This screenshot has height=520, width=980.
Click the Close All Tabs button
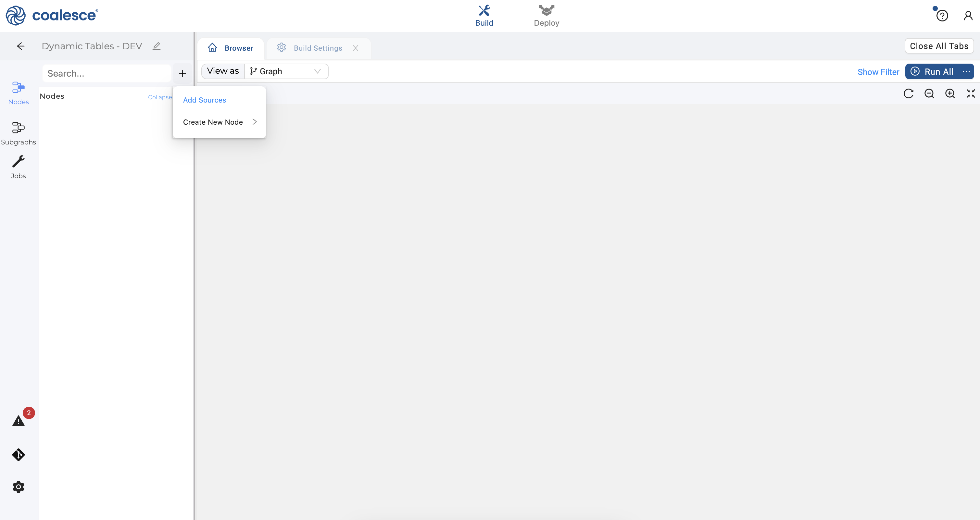tap(938, 46)
